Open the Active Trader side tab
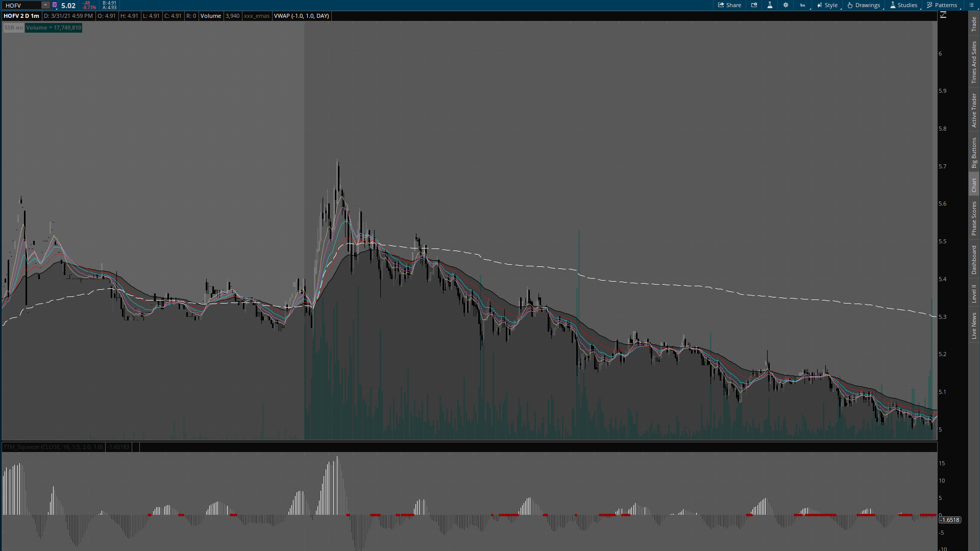 click(974, 110)
